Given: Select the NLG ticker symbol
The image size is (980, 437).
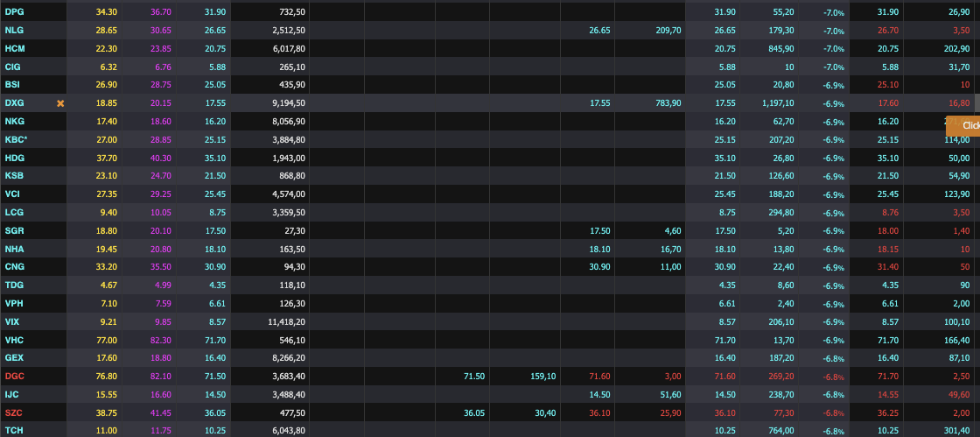Looking at the screenshot, I should tap(14, 30).
